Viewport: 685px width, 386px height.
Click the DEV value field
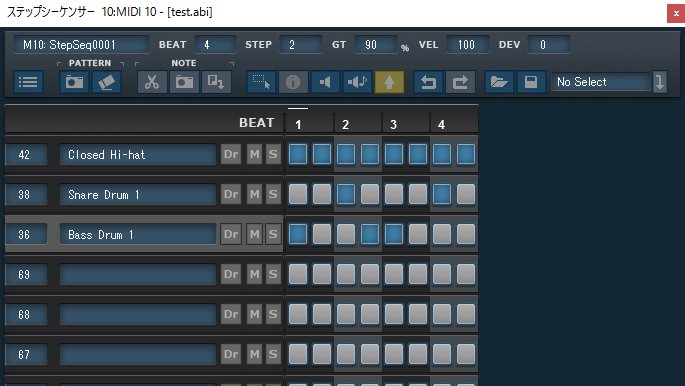(x=549, y=45)
